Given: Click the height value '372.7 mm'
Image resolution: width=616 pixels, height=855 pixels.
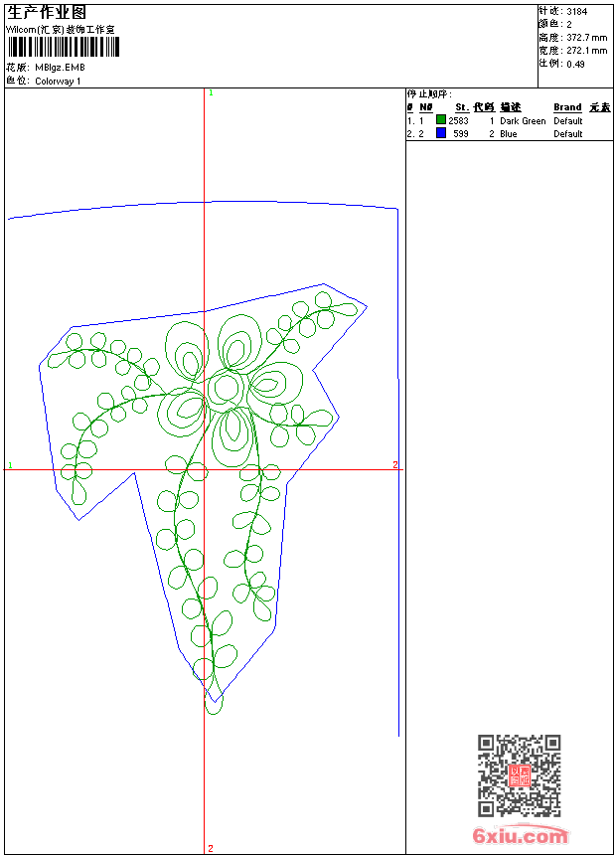Looking at the screenshot, I should tap(586, 38).
